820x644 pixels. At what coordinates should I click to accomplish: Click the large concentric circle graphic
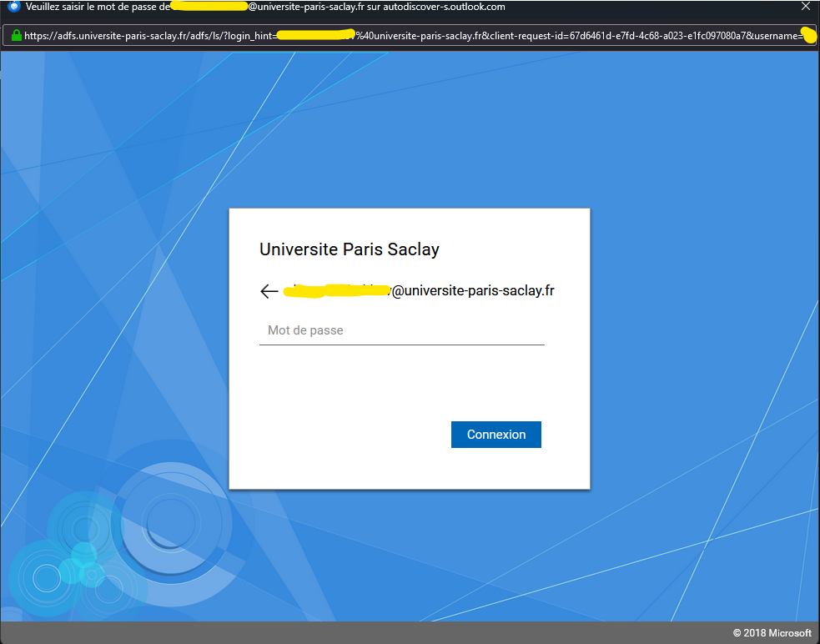[x=171, y=523]
